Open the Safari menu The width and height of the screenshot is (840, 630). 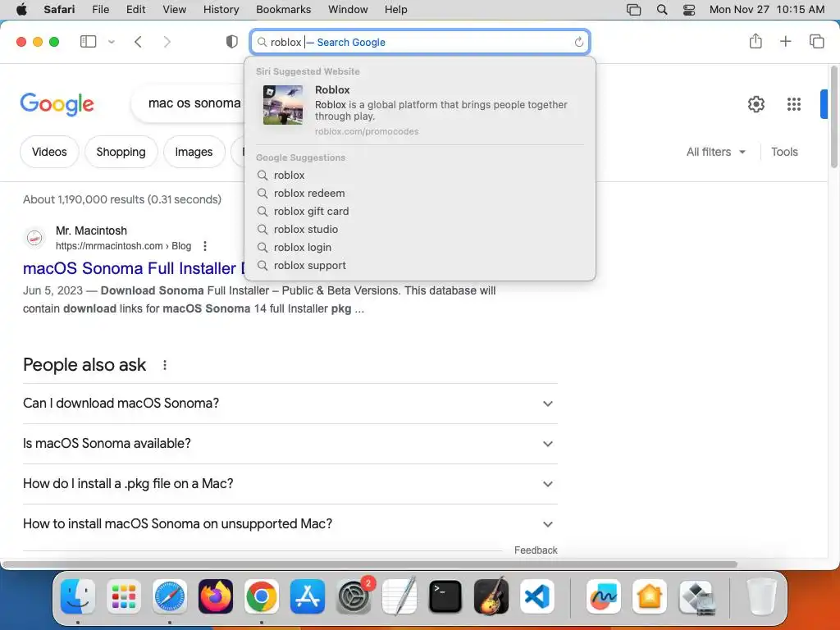pyautogui.click(x=59, y=10)
